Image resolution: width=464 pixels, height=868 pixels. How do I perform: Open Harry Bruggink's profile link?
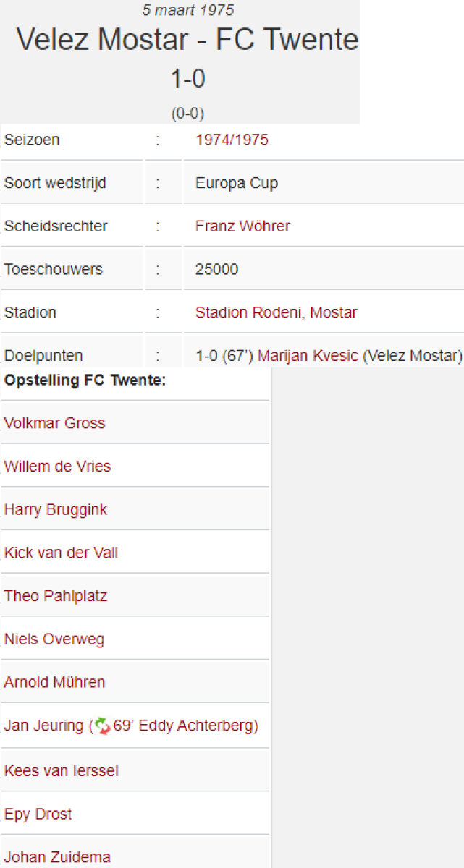click(56, 510)
